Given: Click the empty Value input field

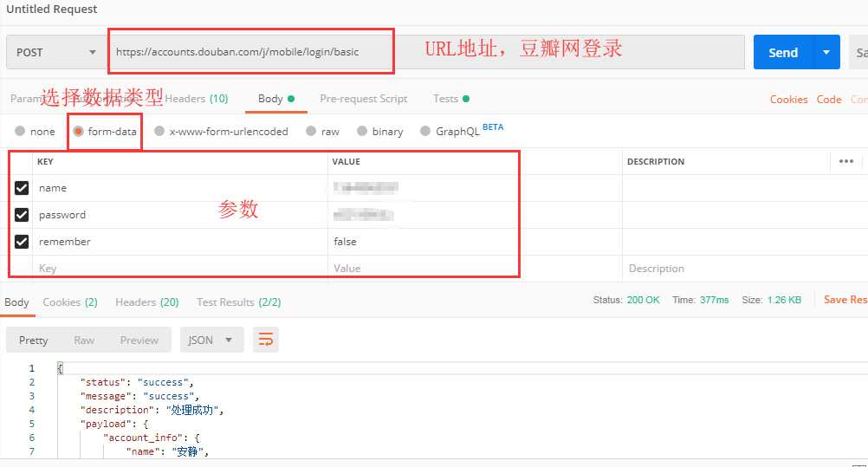Looking at the screenshot, I should (x=475, y=268).
